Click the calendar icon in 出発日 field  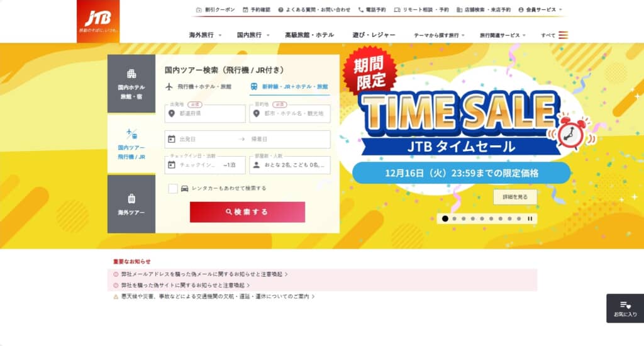(x=172, y=139)
